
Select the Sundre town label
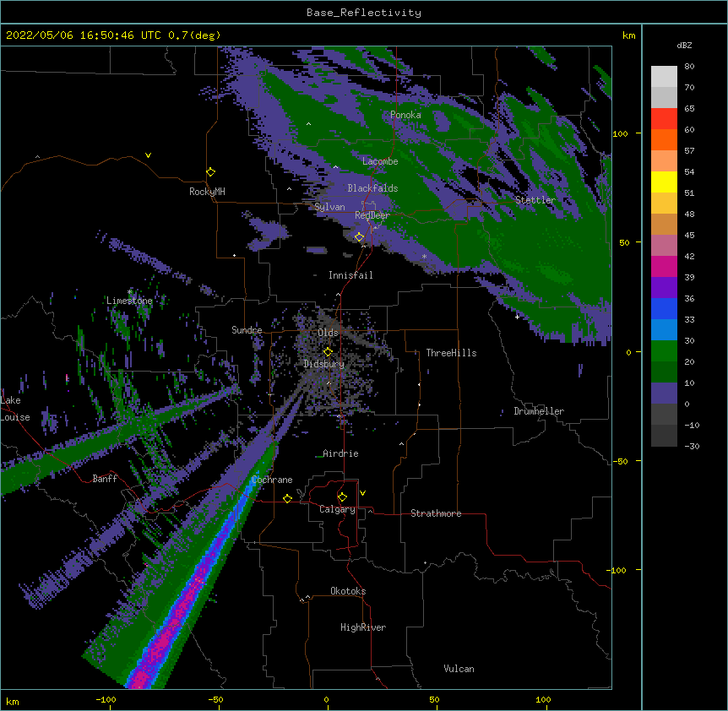[247, 330]
